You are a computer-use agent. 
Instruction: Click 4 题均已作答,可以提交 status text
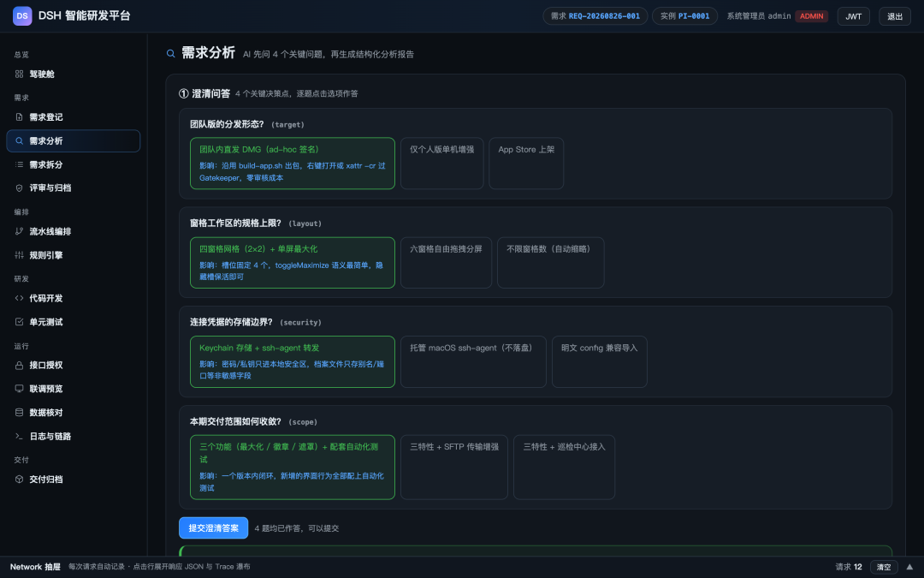(x=296, y=528)
